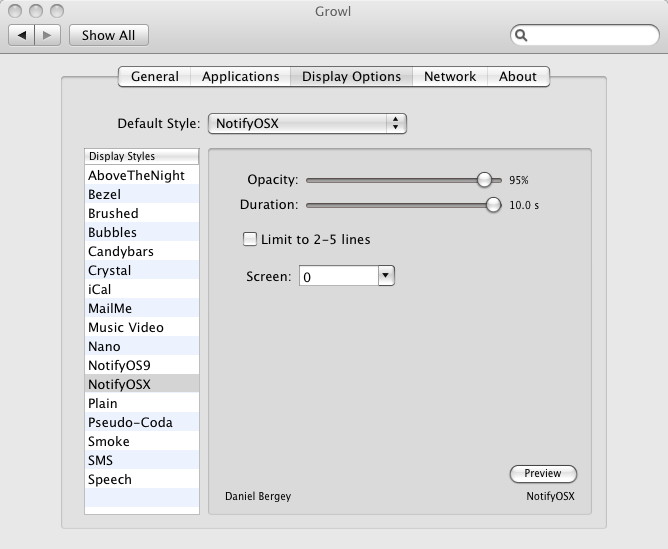Screen dimensions: 668x549
Task: Expand the Screen combo box arrow
Action: tap(386, 276)
